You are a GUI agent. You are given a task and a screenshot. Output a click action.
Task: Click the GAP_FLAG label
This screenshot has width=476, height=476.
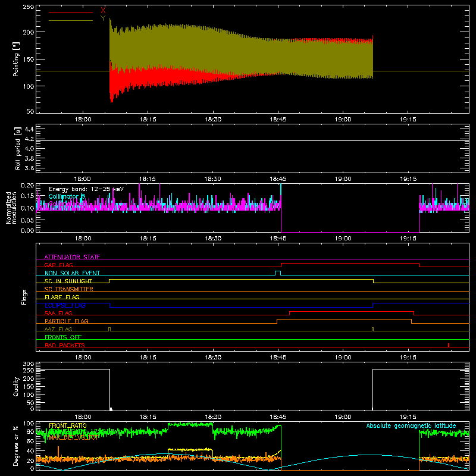(x=58, y=265)
